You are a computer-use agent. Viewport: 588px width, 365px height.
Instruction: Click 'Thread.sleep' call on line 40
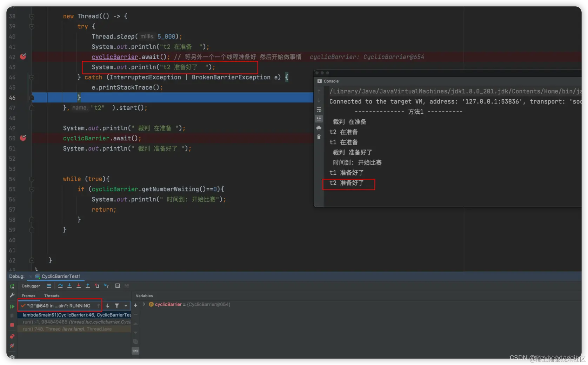(x=113, y=36)
